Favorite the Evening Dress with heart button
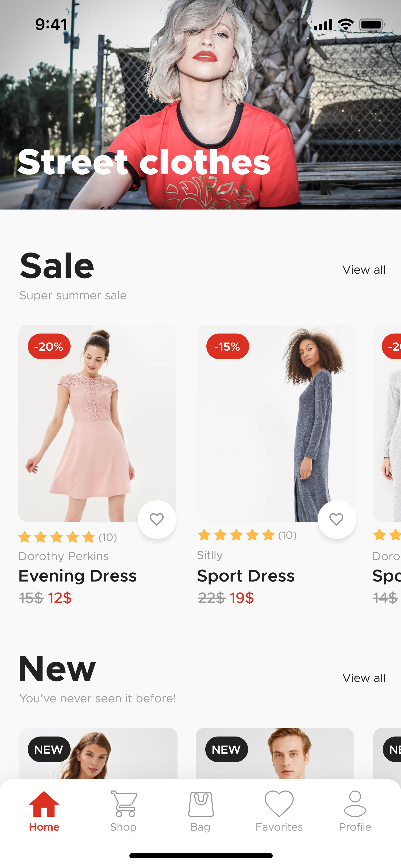The image size is (401, 868). pyautogui.click(x=157, y=519)
